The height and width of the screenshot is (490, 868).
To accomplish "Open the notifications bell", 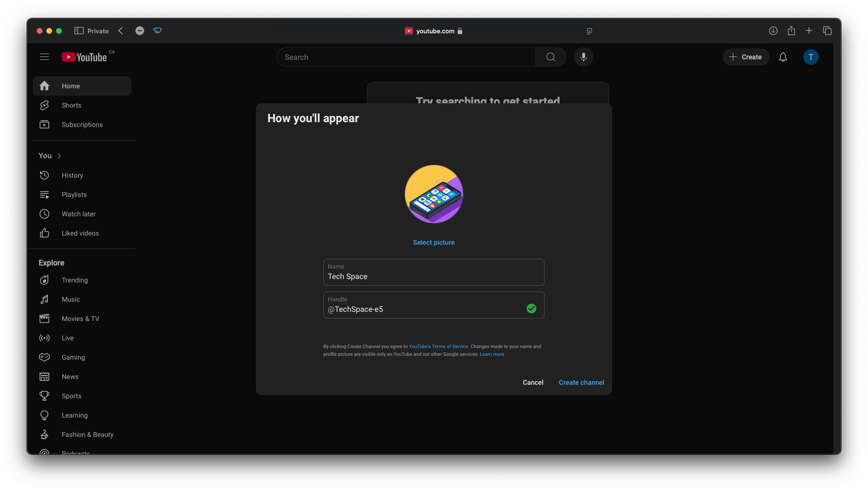I will click(783, 57).
